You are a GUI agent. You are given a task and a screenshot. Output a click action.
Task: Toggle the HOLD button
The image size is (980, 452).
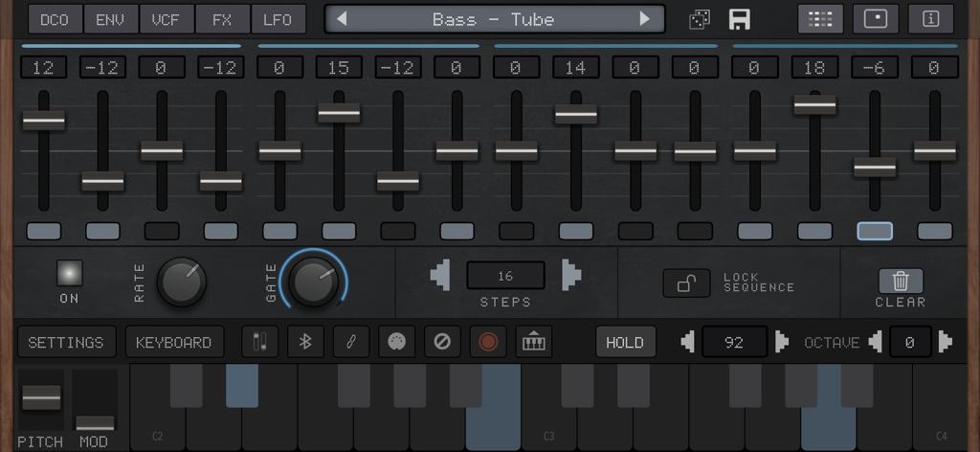pos(626,342)
